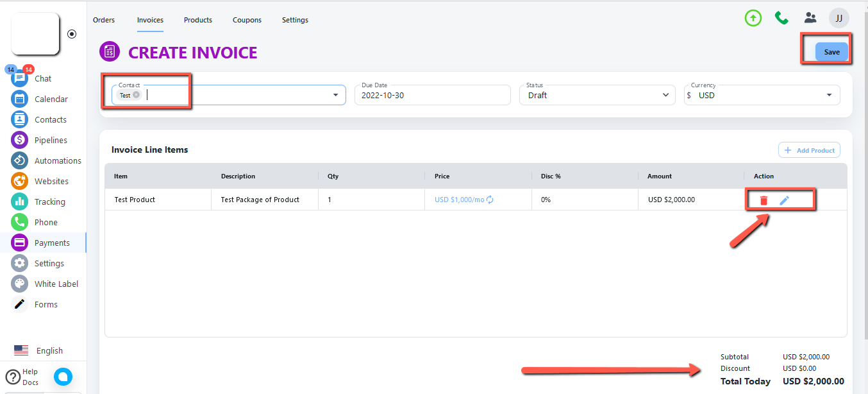Click the green upgrade arrow icon
The image size is (868, 394).
point(753,18)
